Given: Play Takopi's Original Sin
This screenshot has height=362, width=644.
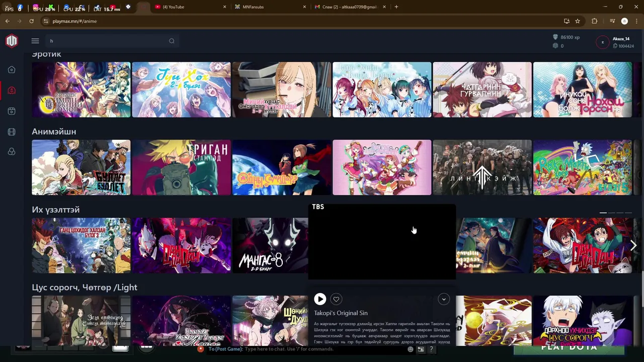Looking at the screenshot, I should [320, 299].
